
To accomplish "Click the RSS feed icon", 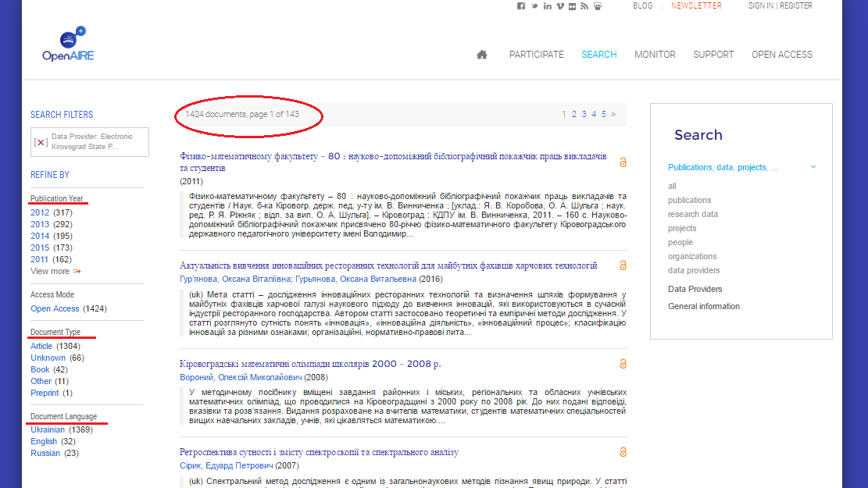I will pyautogui.click(x=584, y=5).
